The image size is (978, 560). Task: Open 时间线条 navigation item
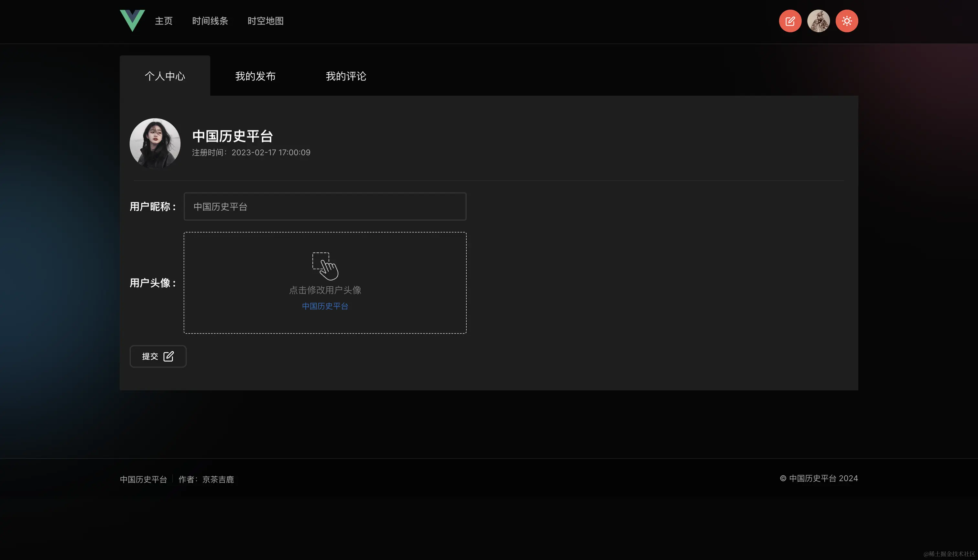tap(210, 21)
